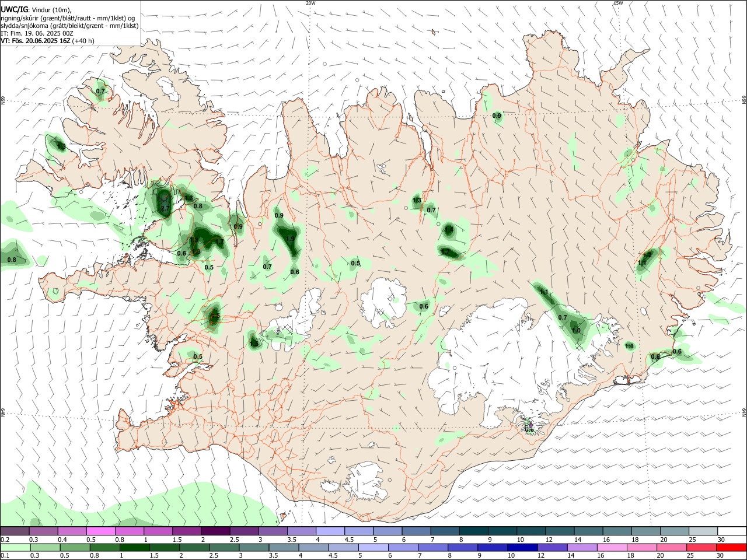Pick the dark purple 2 swatch in snow legend
Image resolution: width=747 pixels, height=560 pixels.
215,531
